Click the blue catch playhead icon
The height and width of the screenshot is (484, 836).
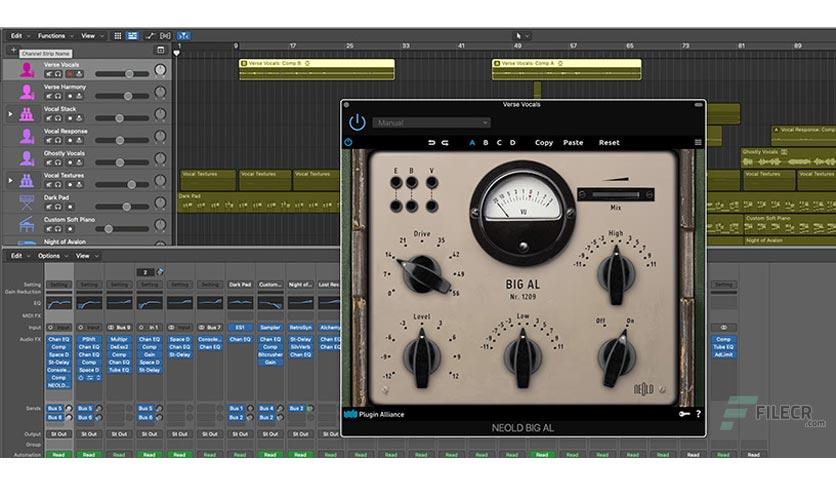tap(183, 36)
